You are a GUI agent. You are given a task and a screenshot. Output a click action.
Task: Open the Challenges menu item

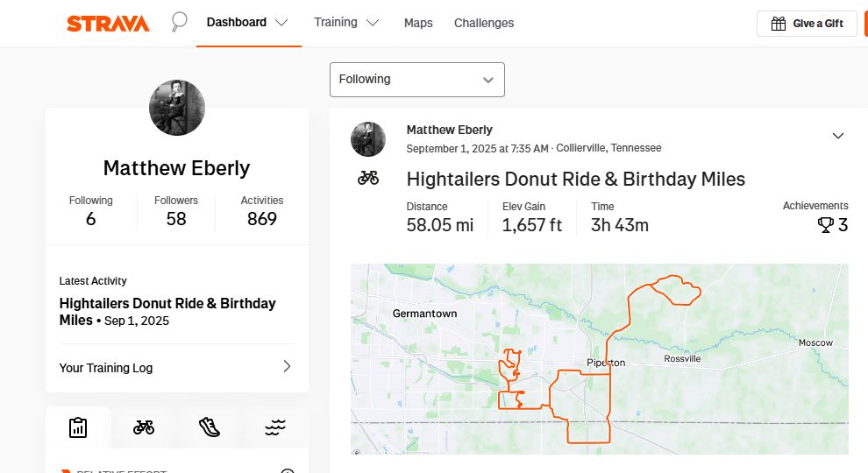484,23
